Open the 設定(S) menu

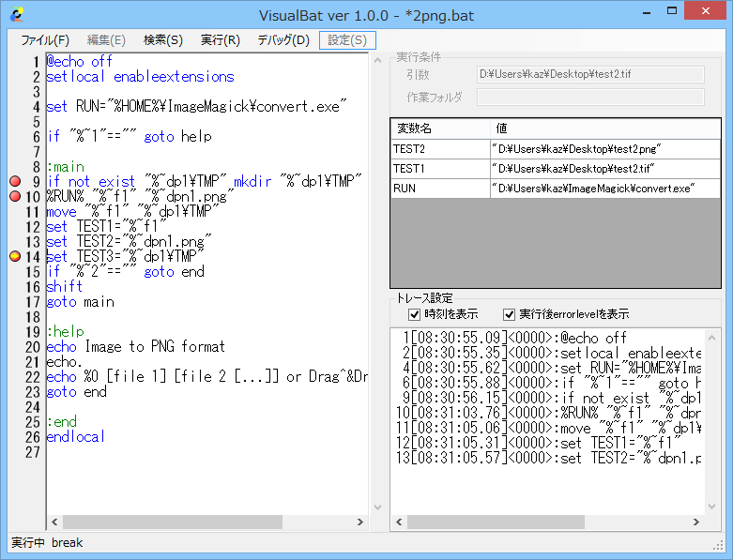(347, 40)
